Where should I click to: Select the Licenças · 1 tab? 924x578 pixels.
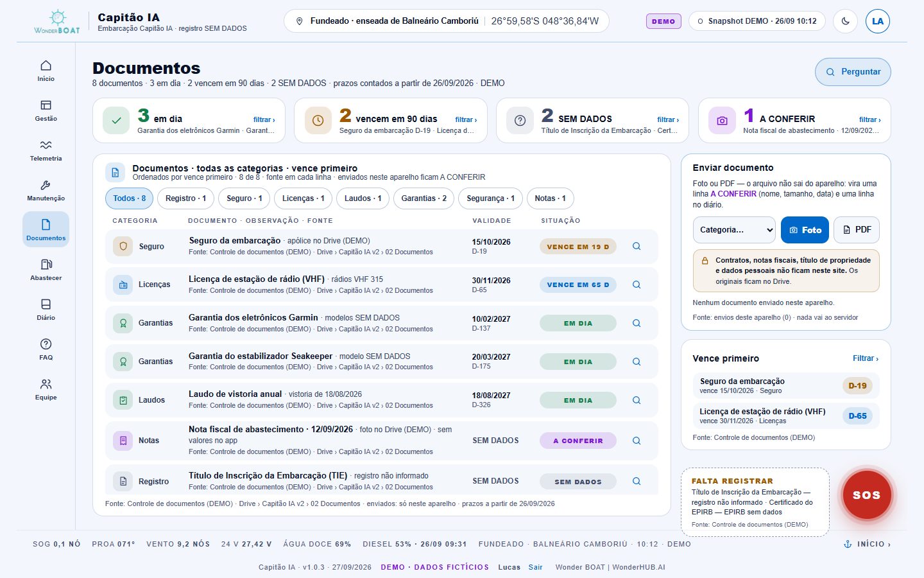pyautogui.click(x=304, y=198)
